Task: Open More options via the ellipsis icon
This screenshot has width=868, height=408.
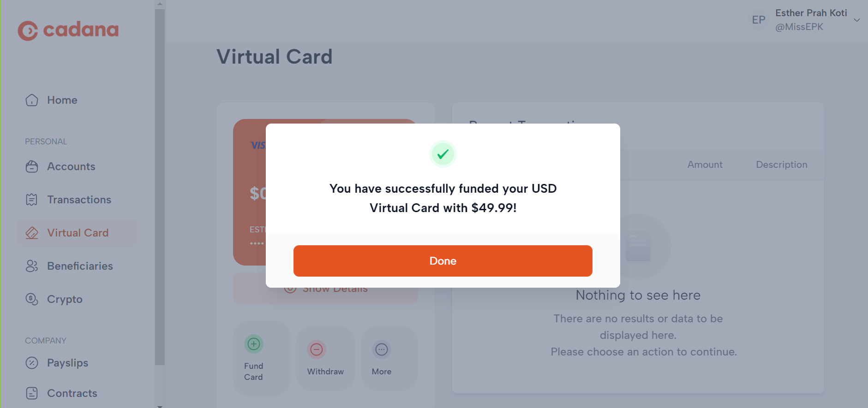Action: pyautogui.click(x=381, y=350)
